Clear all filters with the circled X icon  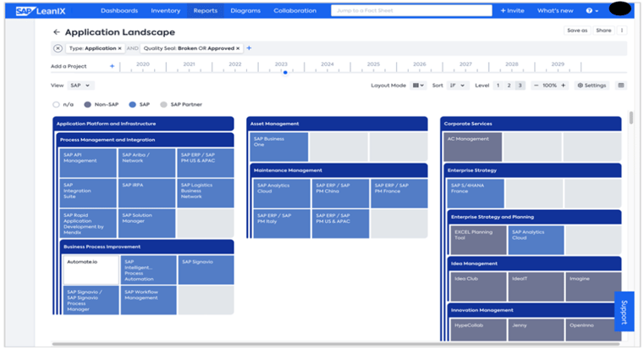click(x=58, y=48)
